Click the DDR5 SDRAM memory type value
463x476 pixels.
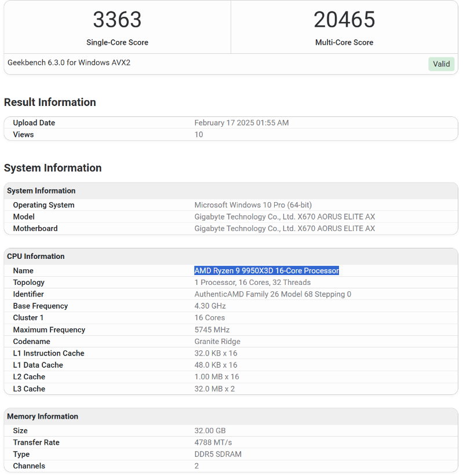click(218, 454)
